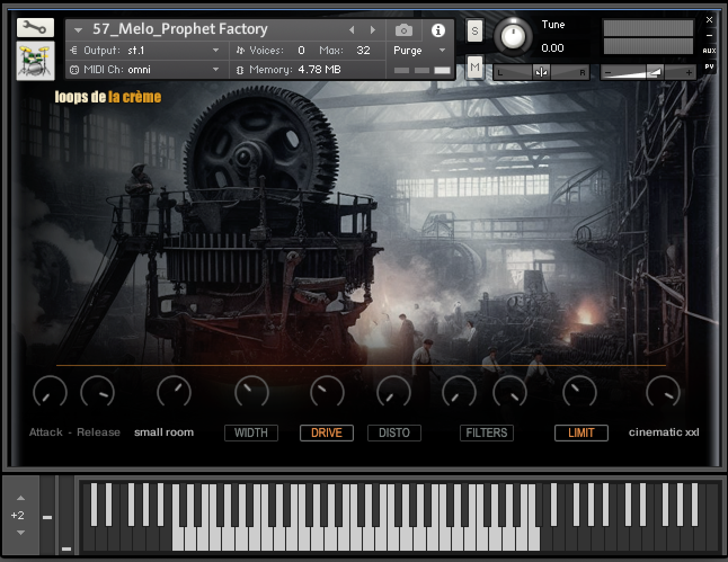Click the MIDI channel plug icon
728x562 pixels.
(73, 70)
